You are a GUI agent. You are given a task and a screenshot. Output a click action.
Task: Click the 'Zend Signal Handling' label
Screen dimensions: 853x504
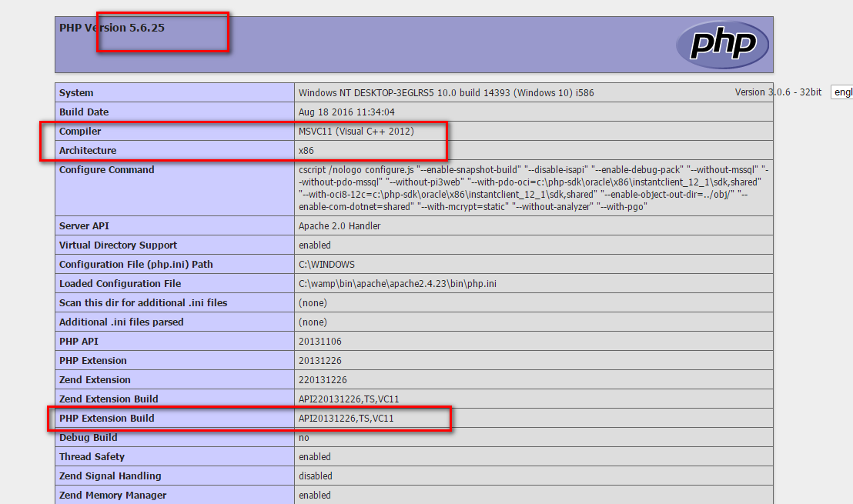110,476
